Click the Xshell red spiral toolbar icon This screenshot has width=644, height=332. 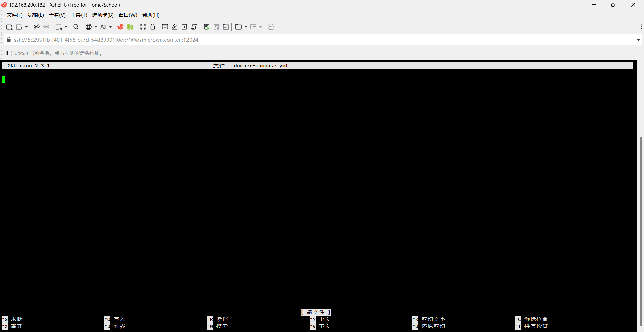[120, 27]
